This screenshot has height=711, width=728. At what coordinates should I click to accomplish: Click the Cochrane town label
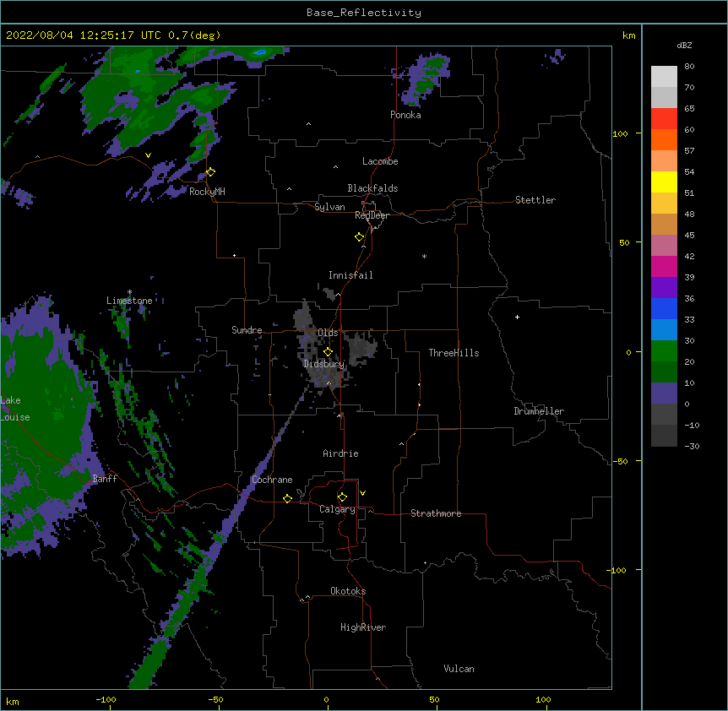[x=272, y=480]
